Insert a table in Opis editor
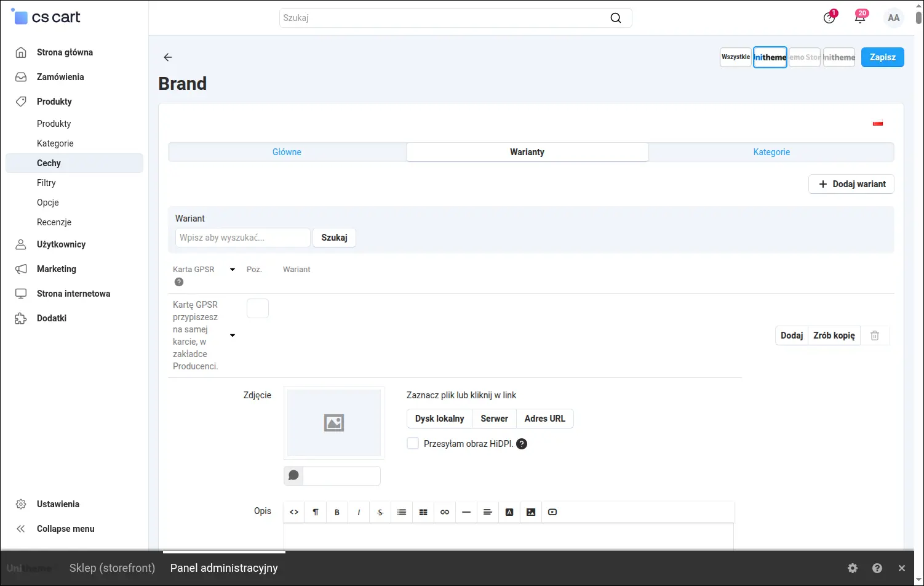 pyautogui.click(x=423, y=512)
